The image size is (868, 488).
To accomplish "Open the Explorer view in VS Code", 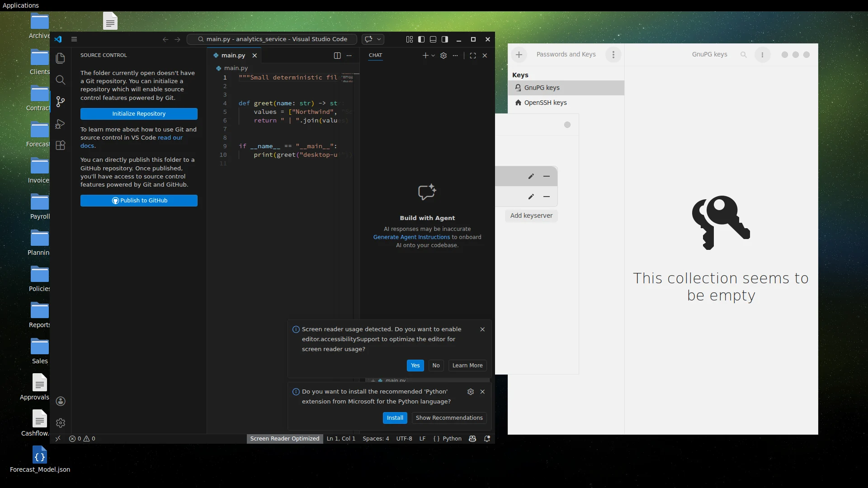I will (x=60, y=58).
